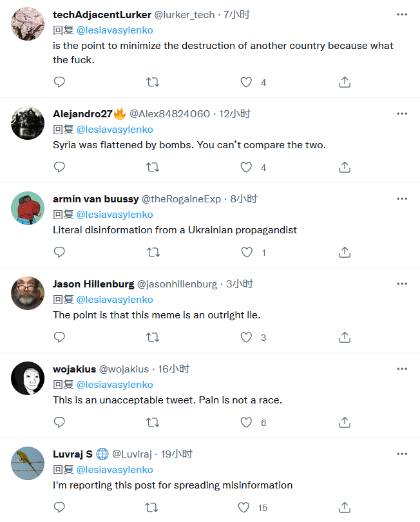Retweet Jason Hillenburg's tweet
The width and height of the screenshot is (420, 522).
(x=153, y=338)
